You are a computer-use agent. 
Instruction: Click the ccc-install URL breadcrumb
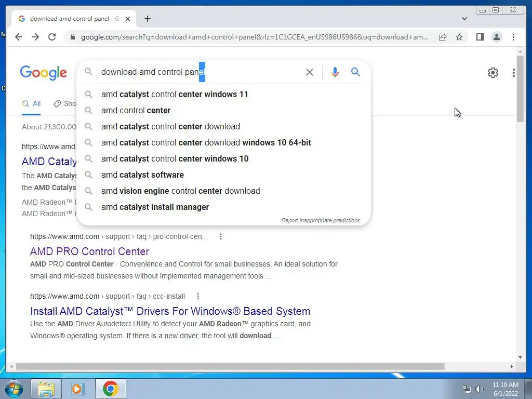pos(107,296)
